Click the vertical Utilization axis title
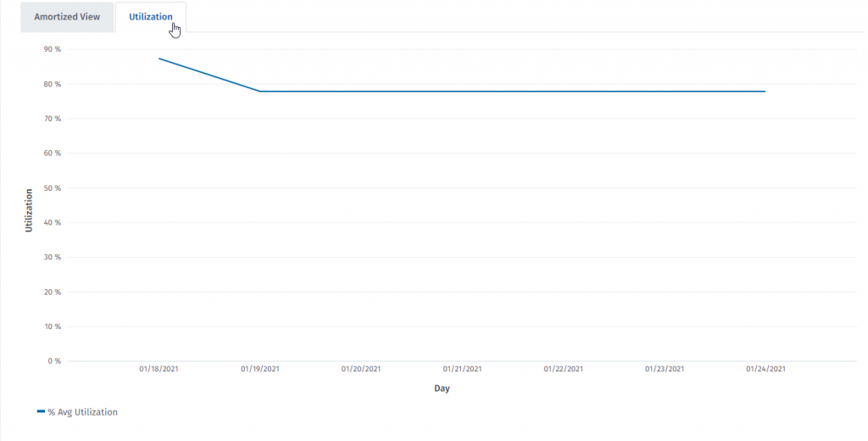868x441 pixels. [29, 210]
